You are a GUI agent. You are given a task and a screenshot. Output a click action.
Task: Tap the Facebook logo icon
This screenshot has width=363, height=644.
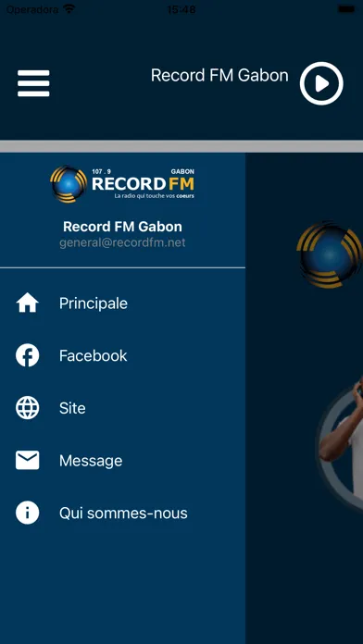tap(28, 355)
